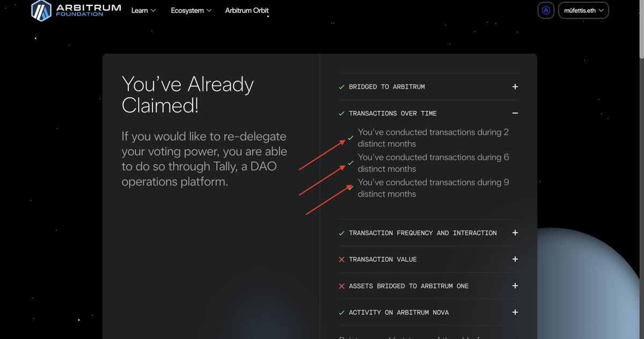
Task: Click the checkmark beside Activity on Arbitrum Nova
Action: [342, 312]
